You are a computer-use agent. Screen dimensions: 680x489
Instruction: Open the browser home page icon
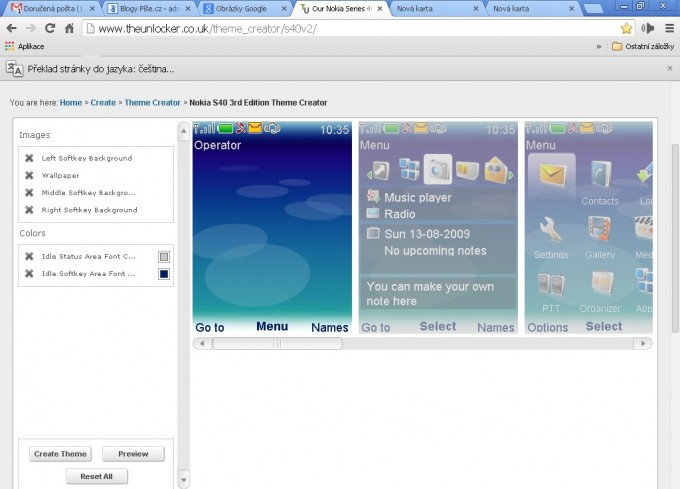pyautogui.click(x=69, y=28)
